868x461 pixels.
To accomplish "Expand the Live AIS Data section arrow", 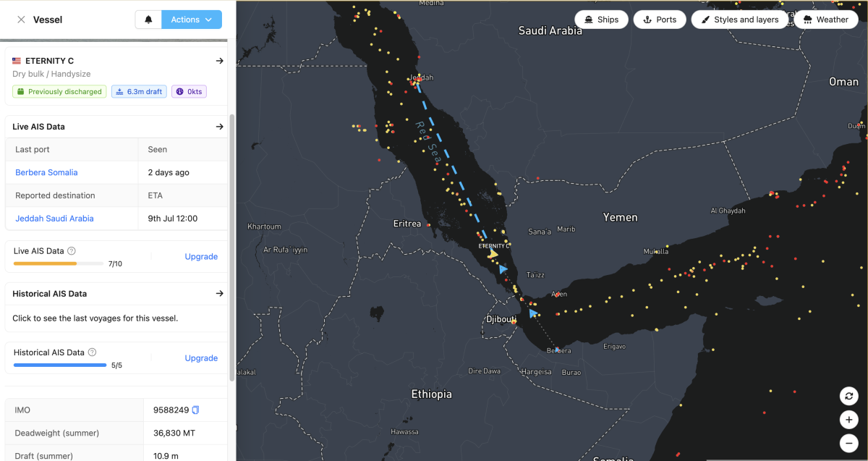I will point(220,127).
